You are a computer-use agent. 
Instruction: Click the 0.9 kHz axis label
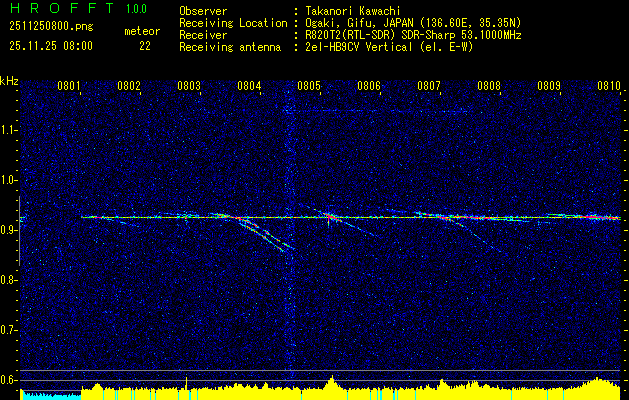[8, 230]
